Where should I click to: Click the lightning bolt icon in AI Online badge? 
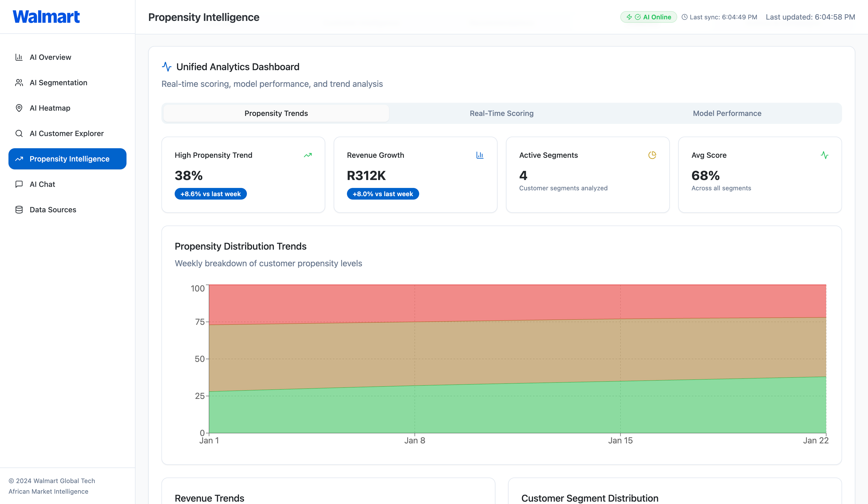629,17
